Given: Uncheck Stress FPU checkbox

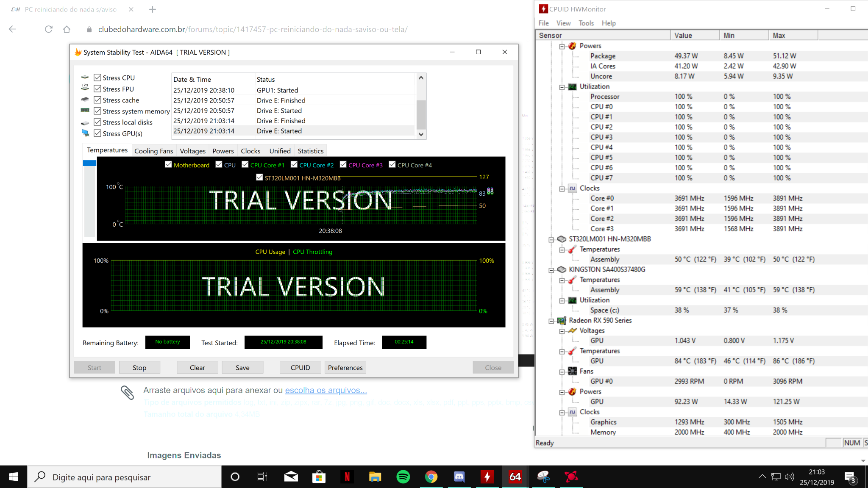Looking at the screenshot, I should (x=97, y=89).
